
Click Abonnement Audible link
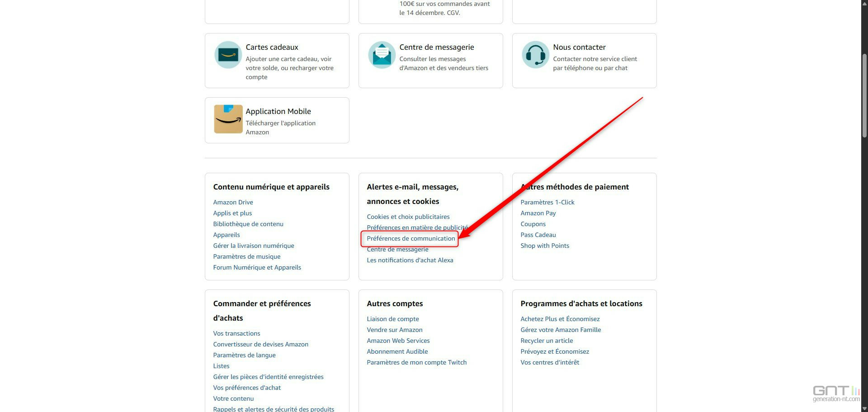coord(397,351)
